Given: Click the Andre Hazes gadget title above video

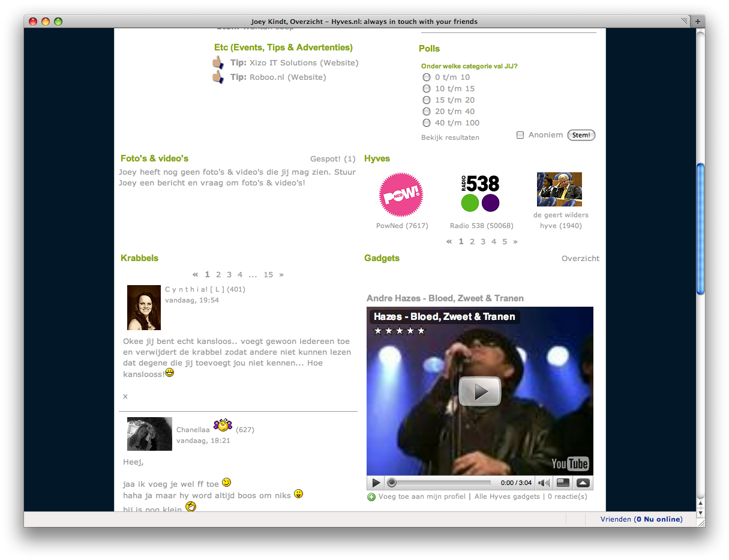Looking at the screenshot, I should point(445,298).
